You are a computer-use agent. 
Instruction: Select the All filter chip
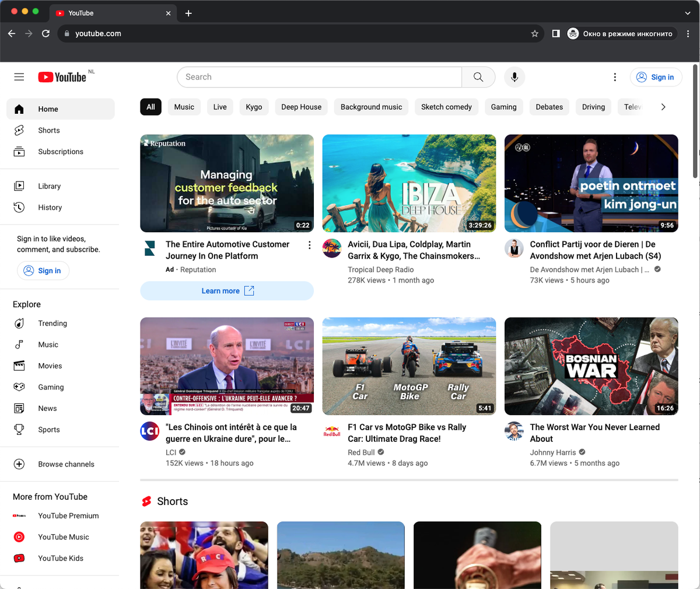click(150, 107)
